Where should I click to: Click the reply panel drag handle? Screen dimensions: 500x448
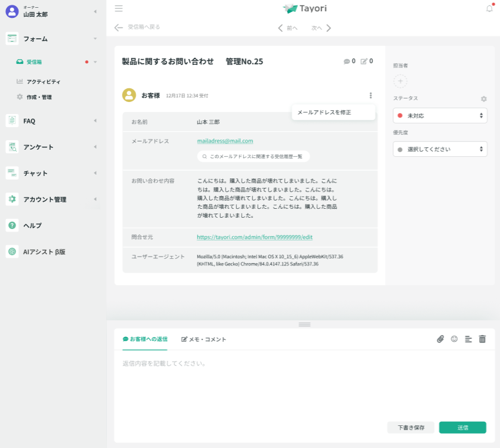tap(304, 325)
